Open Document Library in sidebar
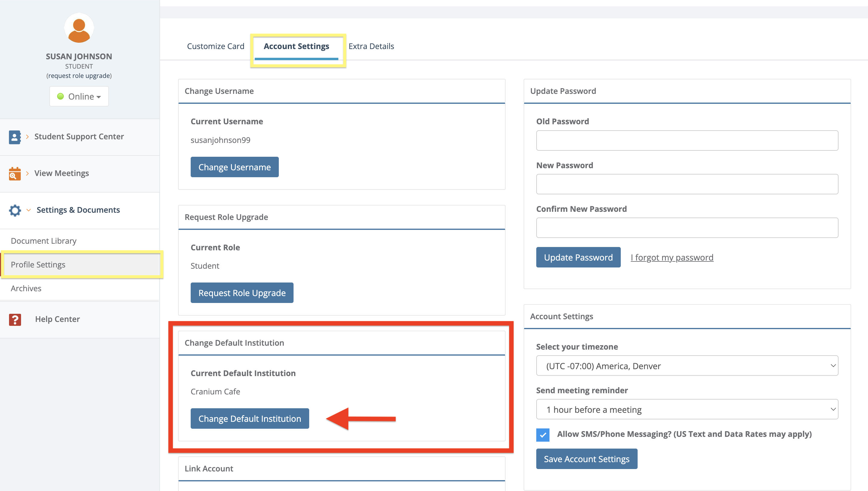868x491 pixels. (44, 241)
